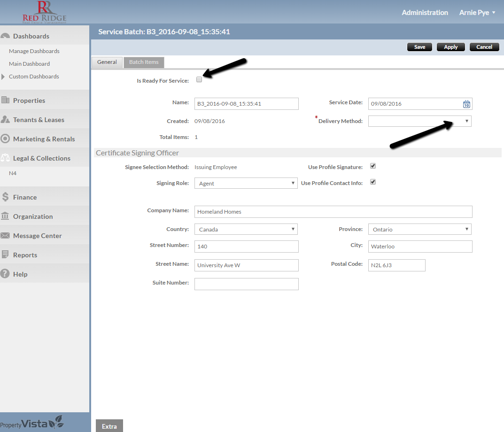Click the Legal & Collections scales icon
Viewport: 504px width, 432px height.
(x=6, y=158)
